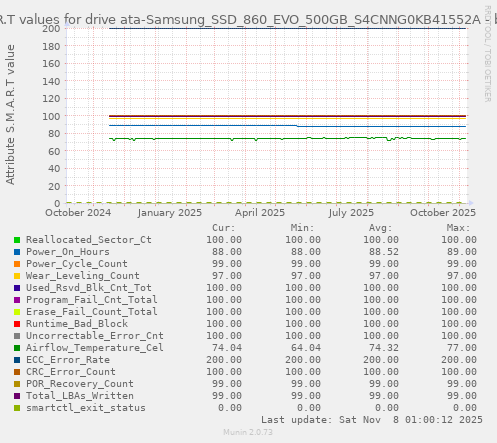Viewport: 497px width, 443px height.
Task: Click the Erase_Fail_Count_Total lime swatch
Action: click(17, 312)
